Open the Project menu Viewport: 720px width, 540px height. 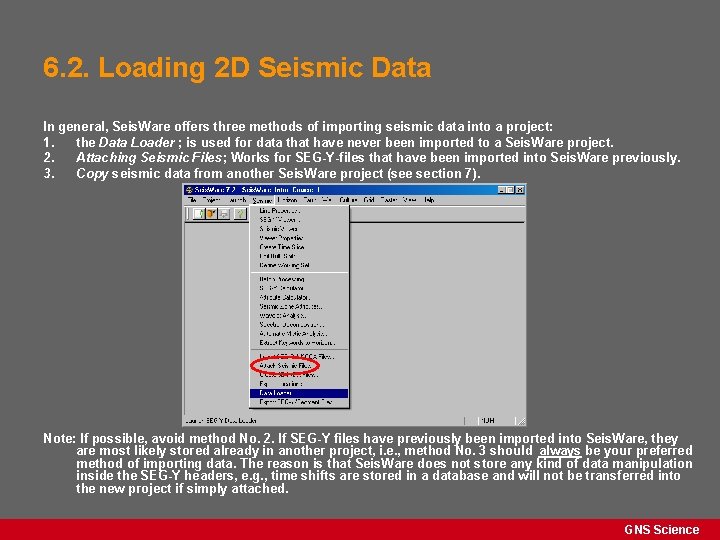211,200
